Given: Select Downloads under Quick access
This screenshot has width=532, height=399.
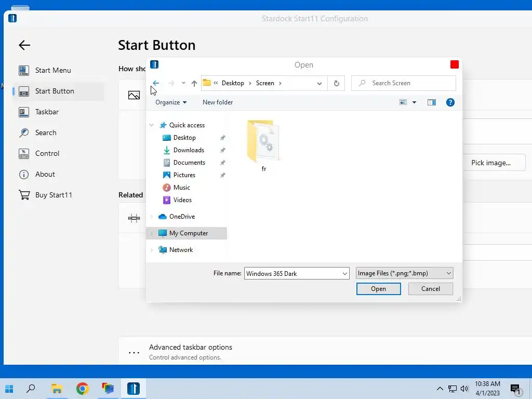Looking at the screenshot, I should 188,150.
